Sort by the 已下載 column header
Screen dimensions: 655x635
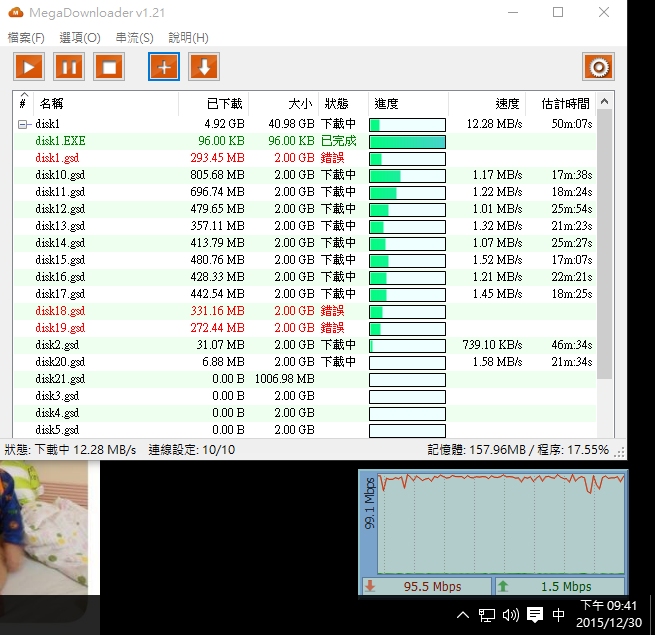coord(213,104)
